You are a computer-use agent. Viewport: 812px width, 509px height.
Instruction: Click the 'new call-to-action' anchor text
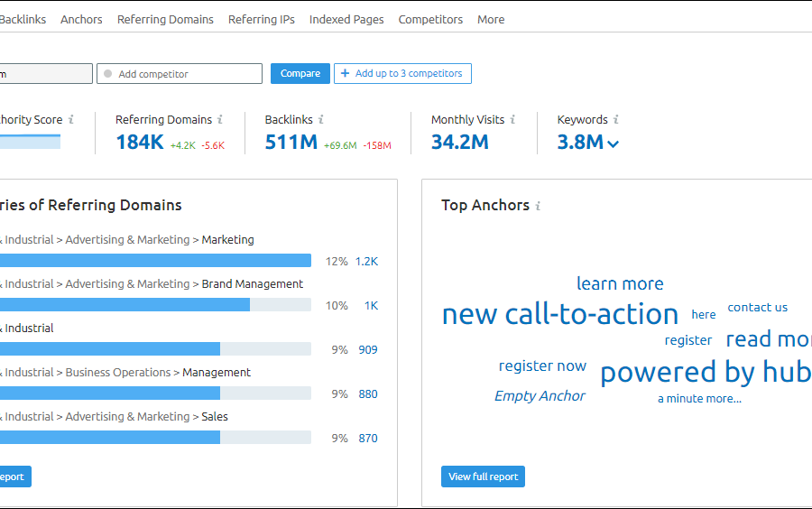[x=559, y=314]
